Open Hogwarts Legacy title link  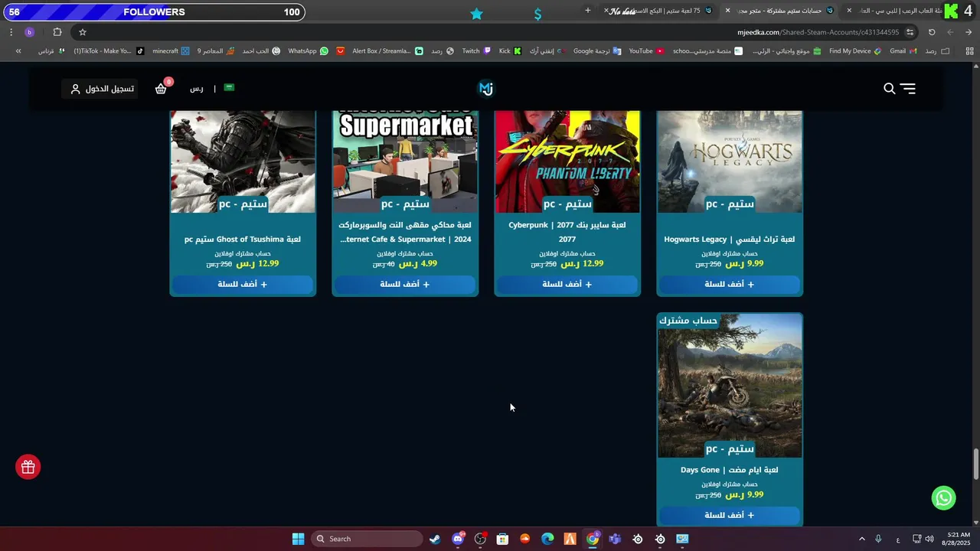(x=730, y=240)
